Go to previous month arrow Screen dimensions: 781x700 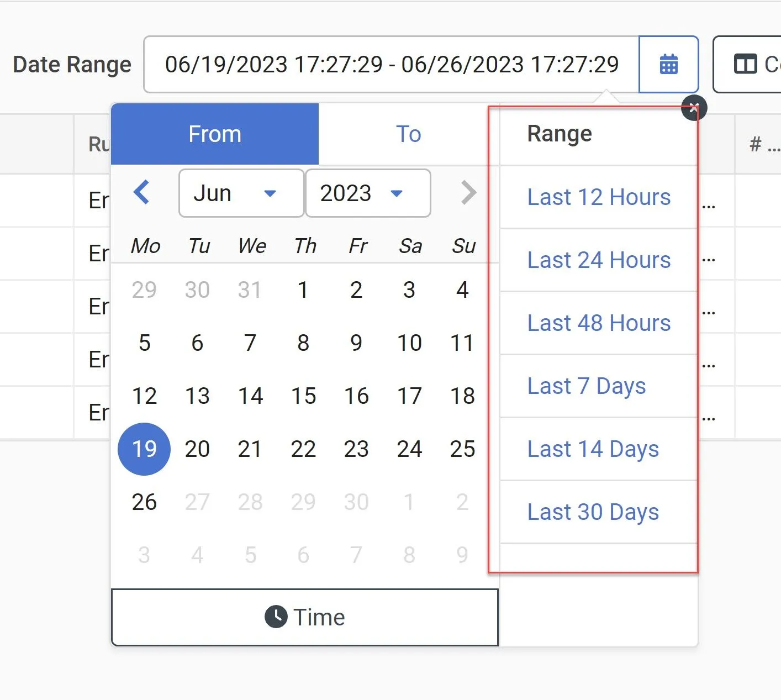click(141, 193)
